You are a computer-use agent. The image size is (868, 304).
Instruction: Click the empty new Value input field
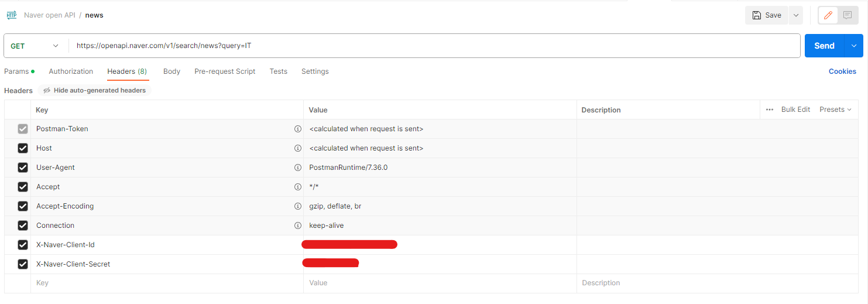point(440,283)
